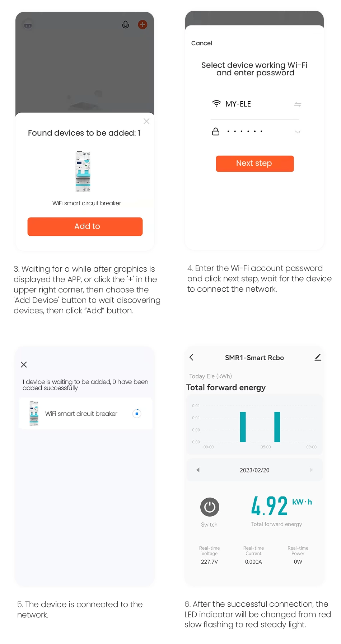This screenshot has height=644, width=341.
Task: Tap the lock icon in the password field
Action: coord(216,131)
